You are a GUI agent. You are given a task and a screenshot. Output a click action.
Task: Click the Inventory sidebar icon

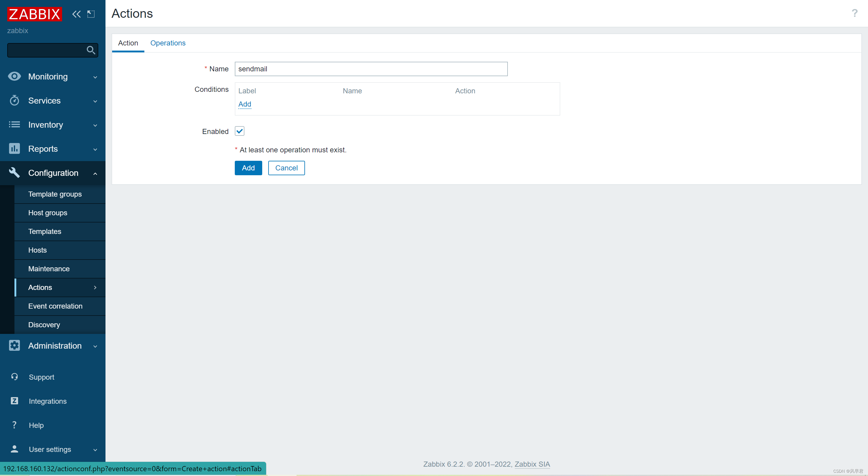(x=14, y=124)
